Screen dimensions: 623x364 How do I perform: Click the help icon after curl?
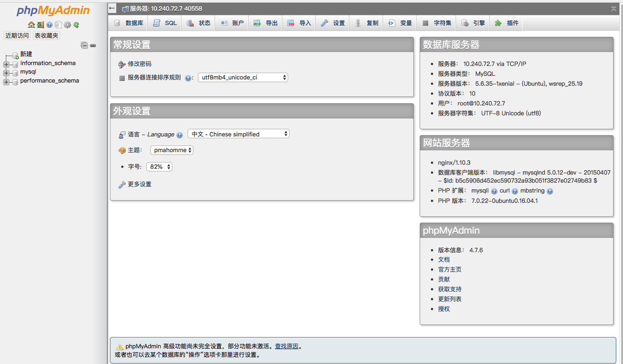(515, 191)
